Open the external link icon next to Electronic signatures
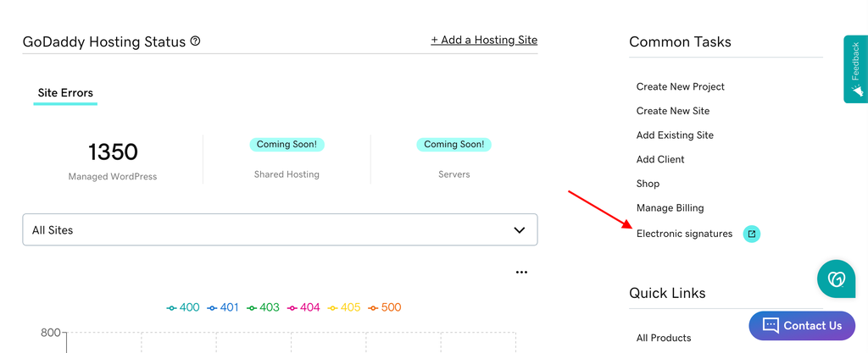 click(x=751, y=234)
